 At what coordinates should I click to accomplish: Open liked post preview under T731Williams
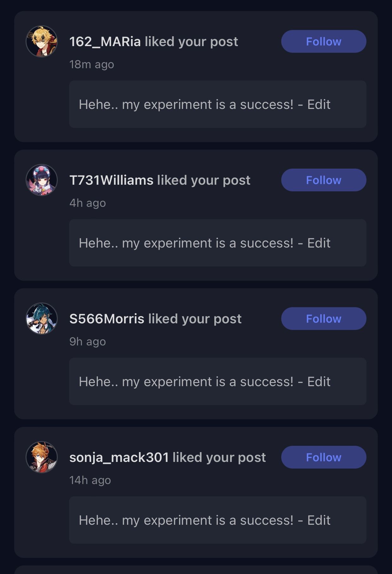point(218,243)
